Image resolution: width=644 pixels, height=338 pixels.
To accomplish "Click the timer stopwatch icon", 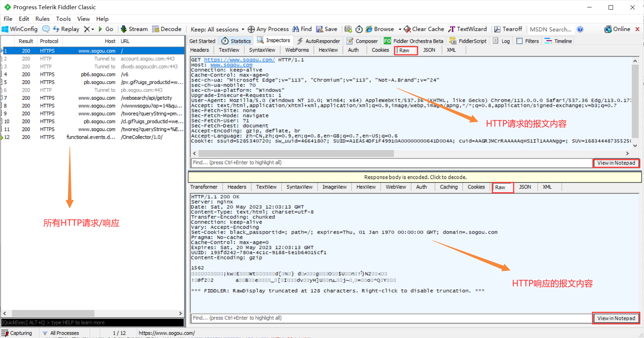I will (x=359, y=29).
